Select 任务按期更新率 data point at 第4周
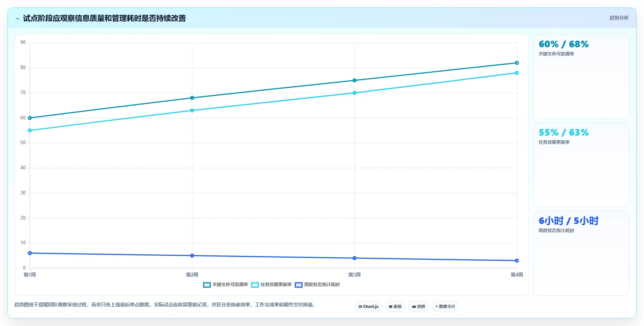 517,73
